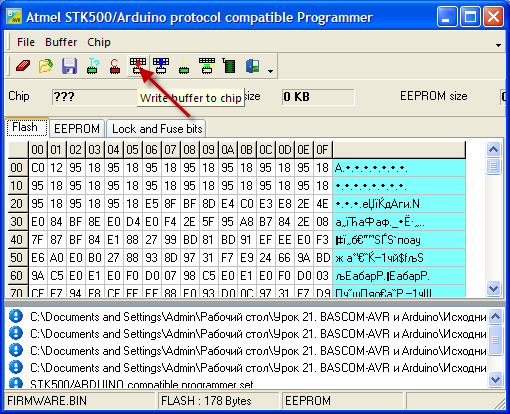510x414 pixels.
Task: Select row header 10 in the hex grid
Action: click(x=17, y=186)
